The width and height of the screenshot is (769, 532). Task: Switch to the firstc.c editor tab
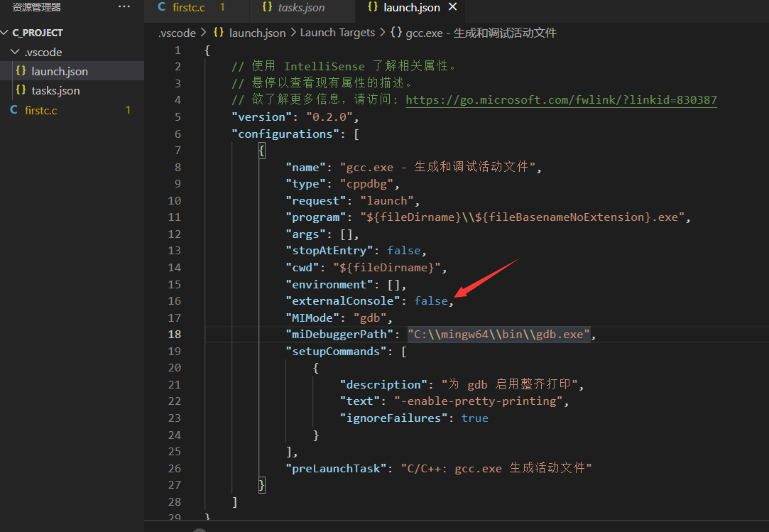click(189, 7)
